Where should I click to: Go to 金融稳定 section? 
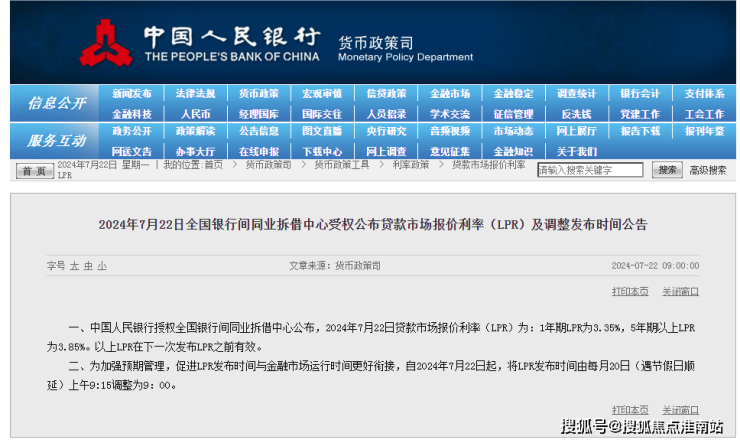(x=514, y=94)
